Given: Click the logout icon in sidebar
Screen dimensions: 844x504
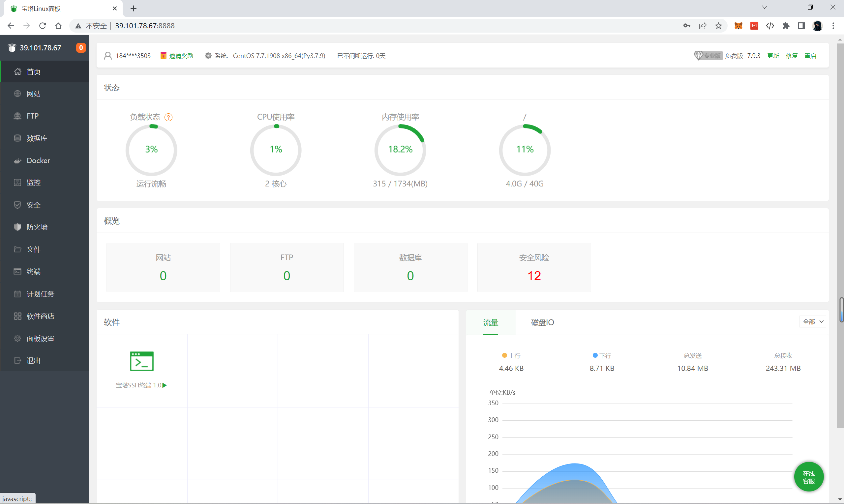Looking at the screenshot, I should [x=17, y=360].
